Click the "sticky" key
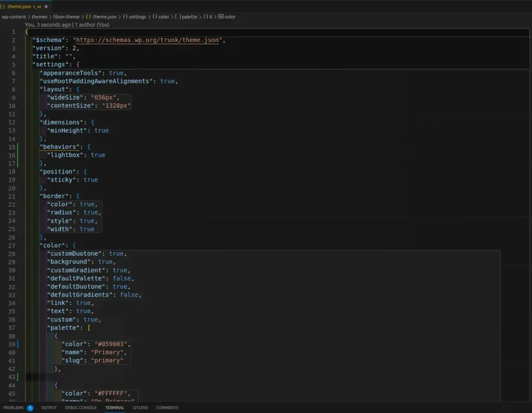 61,180
